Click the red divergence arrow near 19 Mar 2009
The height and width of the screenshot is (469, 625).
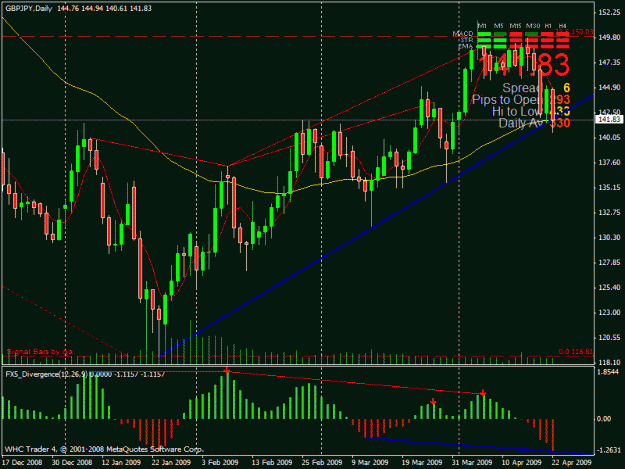[433, 401]
